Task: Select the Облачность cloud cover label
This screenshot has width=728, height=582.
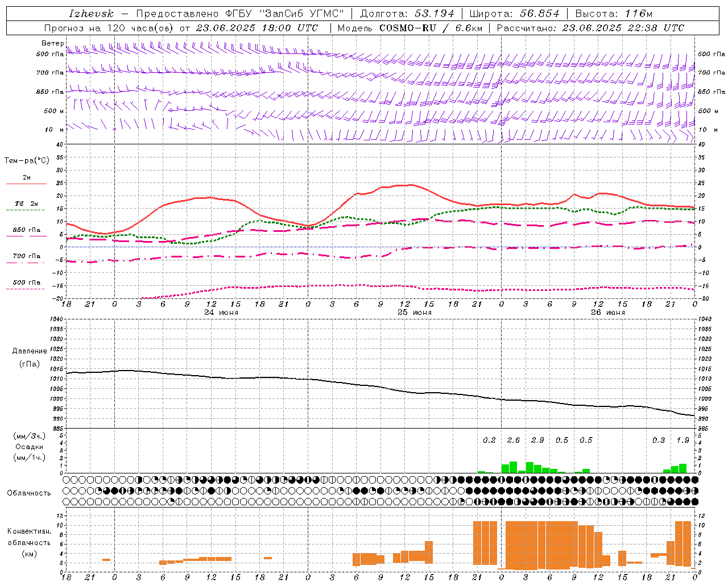Action: (29, 493)
